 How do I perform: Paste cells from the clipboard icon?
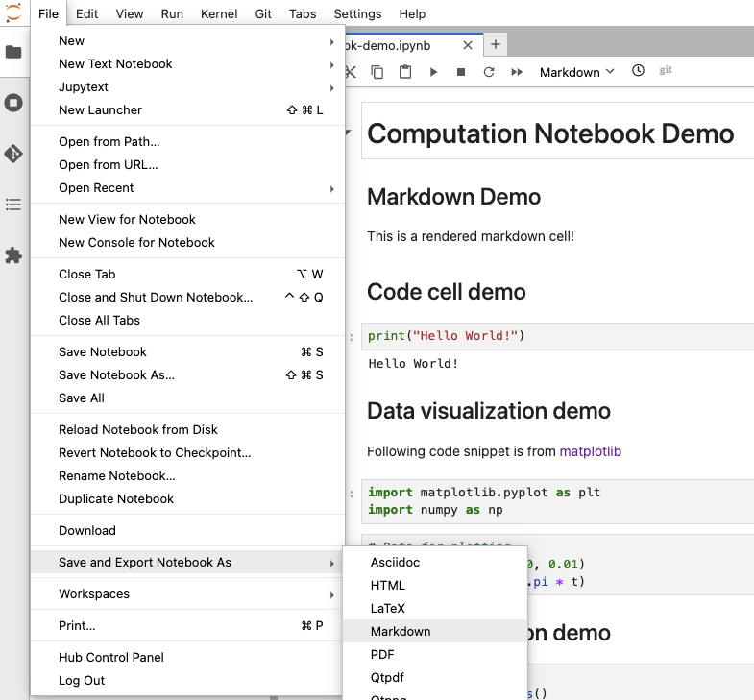[x=405, y=72]
